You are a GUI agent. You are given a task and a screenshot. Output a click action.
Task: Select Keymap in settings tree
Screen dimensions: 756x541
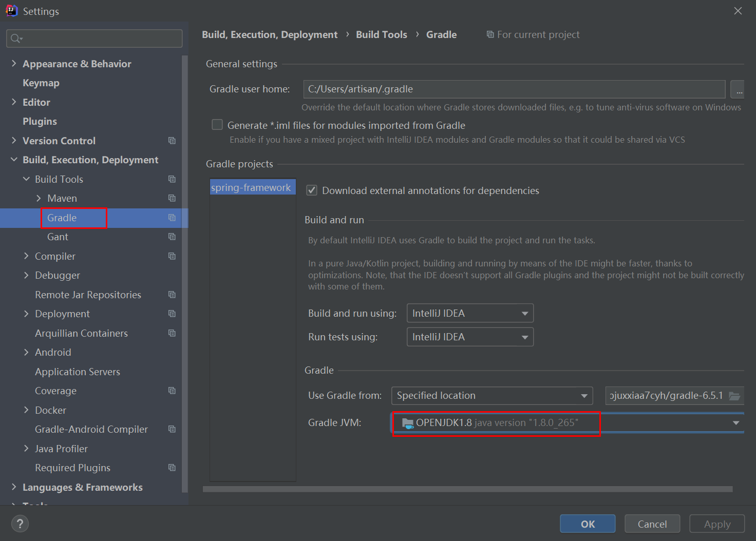point(41,83)
